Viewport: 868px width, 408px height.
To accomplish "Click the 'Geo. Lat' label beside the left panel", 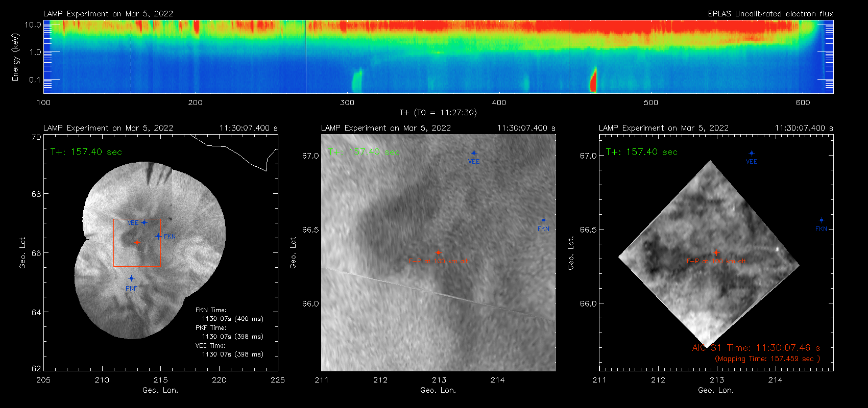I will (22, 253).
